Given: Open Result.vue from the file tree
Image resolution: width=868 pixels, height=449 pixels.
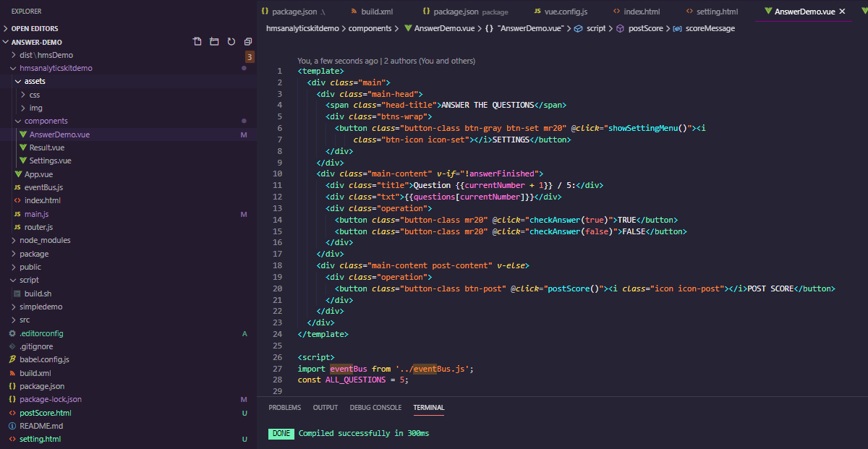Looking at the screenshot, I should pos(46,147).
